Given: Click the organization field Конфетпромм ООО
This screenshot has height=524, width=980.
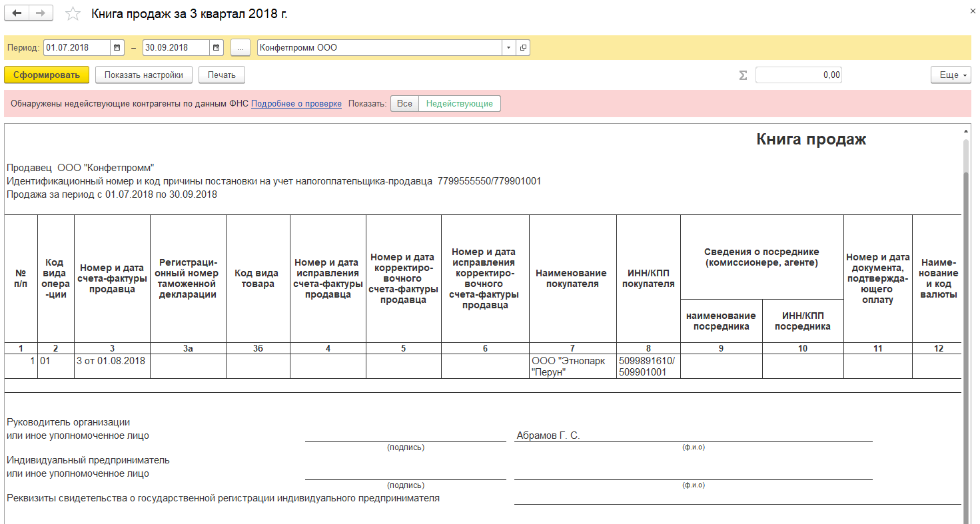Looking at the screenshot, I should (x=380, y=48).
